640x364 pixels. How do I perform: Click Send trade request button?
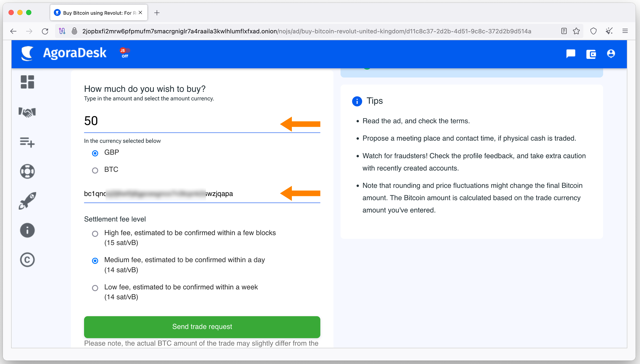pos(202,327)
